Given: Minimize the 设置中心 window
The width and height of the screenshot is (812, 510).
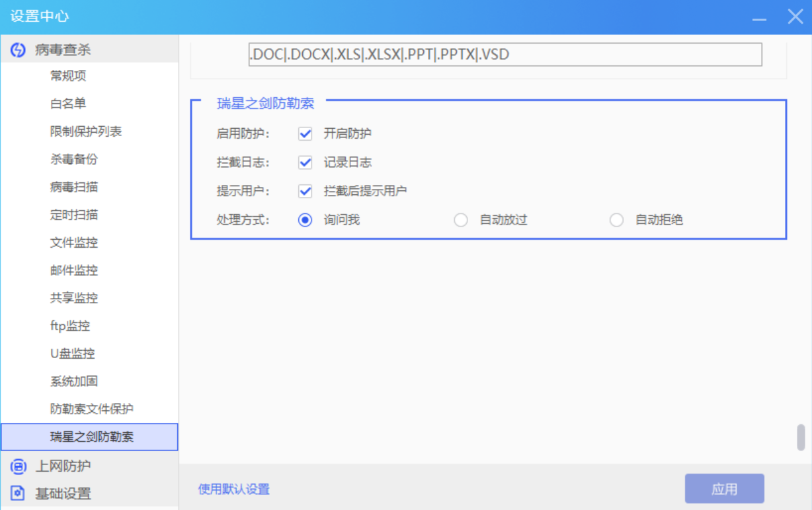Looking at the screenshot, I should [x=760, y=17].
